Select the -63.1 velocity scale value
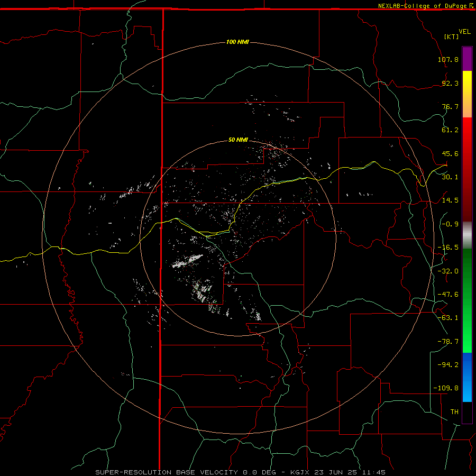Image resolution: width=476 pixels, height=476 pixels. [x=448, y=318]
